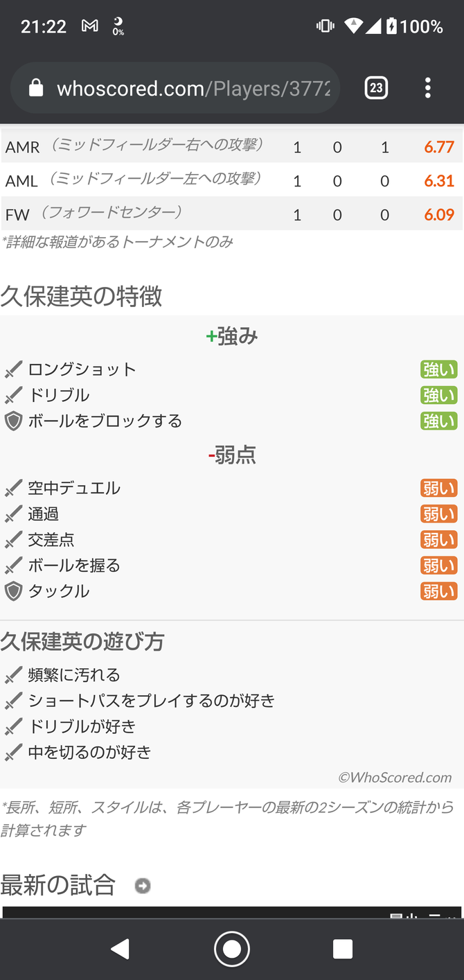464x980 pixels.
Task: Select the 弱い badge for 空中デュエル
Action: [438, 489]
